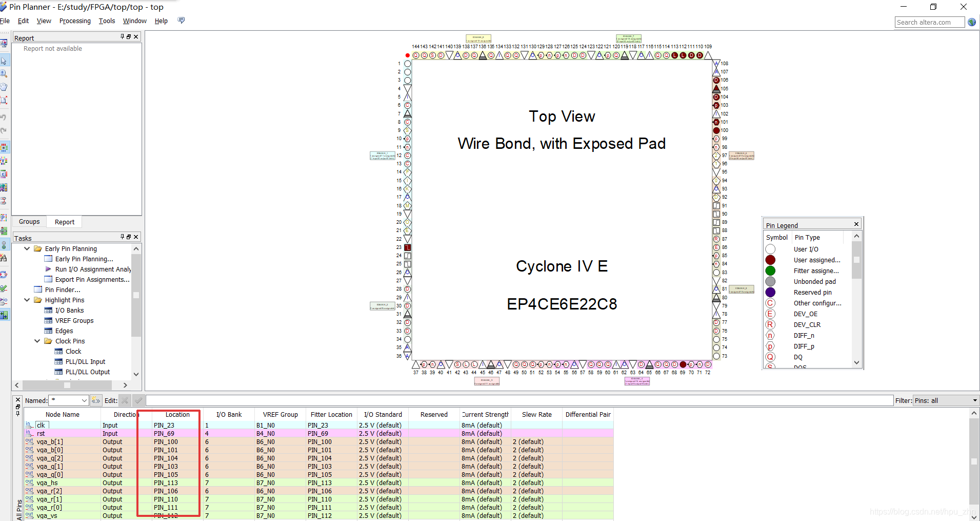Toggle Show I/O Banks toolbar icon
This screenshot has height=521, width=980.
tap(4, 148)
